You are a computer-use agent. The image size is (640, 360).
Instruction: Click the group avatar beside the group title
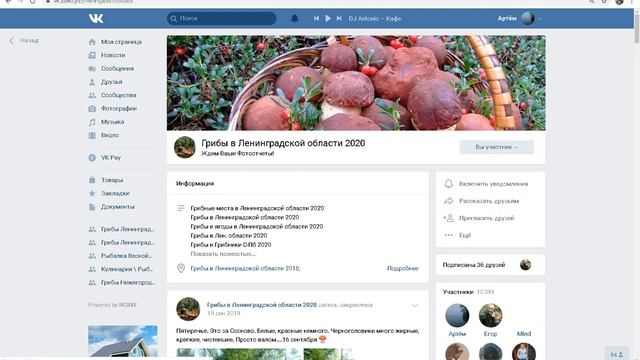coord(184,147)
